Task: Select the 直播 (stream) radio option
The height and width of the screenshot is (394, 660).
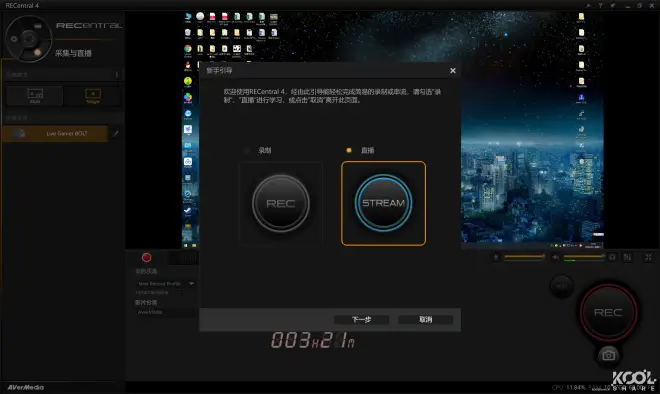Action: (349, 150)
